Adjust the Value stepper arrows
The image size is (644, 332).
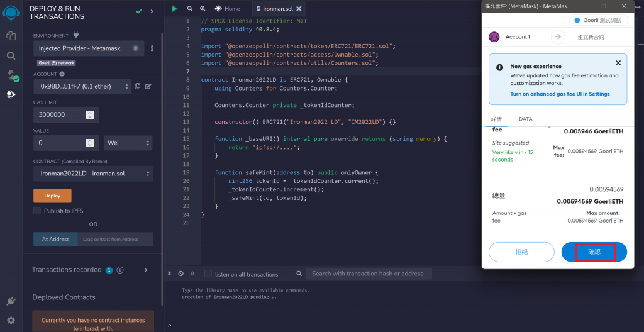89,143
